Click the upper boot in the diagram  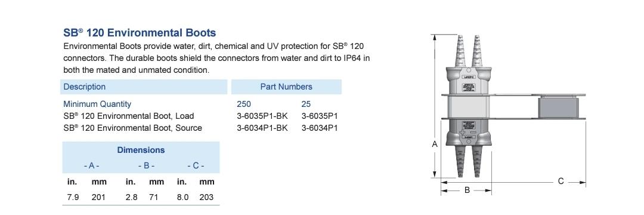click(468, 66)
